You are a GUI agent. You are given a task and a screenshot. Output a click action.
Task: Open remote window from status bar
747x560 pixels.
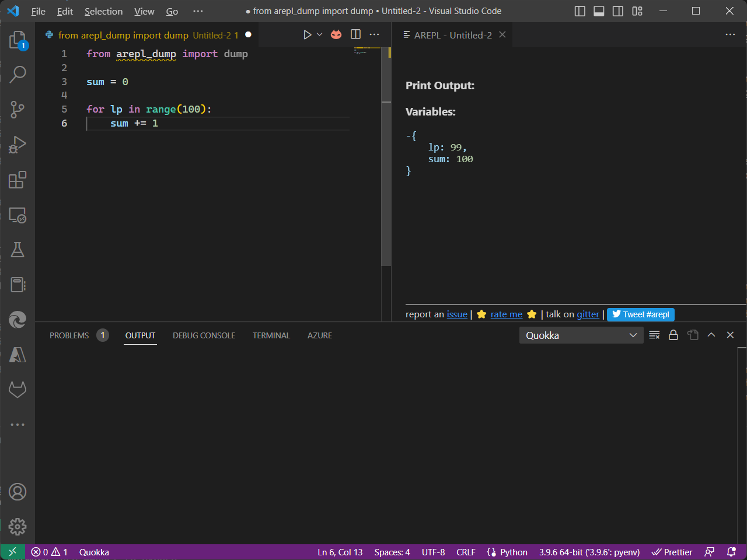(x=12, y=552)
